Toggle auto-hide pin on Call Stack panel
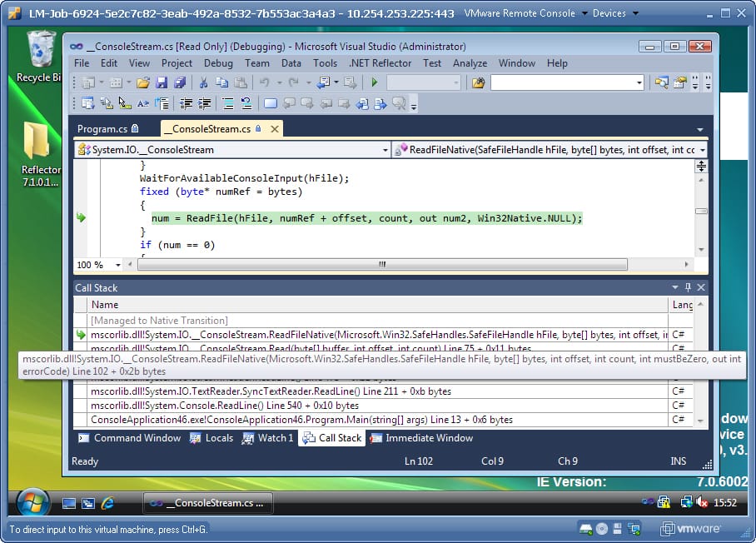 [x=688, y=287]
